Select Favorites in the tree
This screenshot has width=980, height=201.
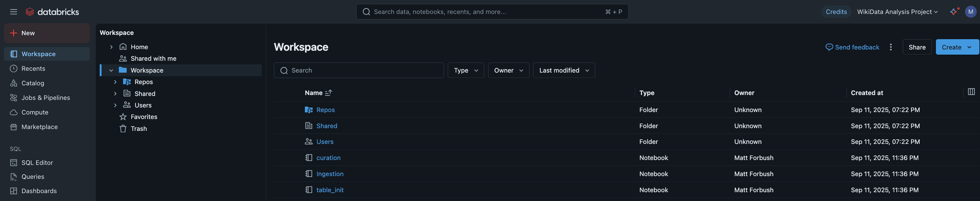(x=144, y=117)
